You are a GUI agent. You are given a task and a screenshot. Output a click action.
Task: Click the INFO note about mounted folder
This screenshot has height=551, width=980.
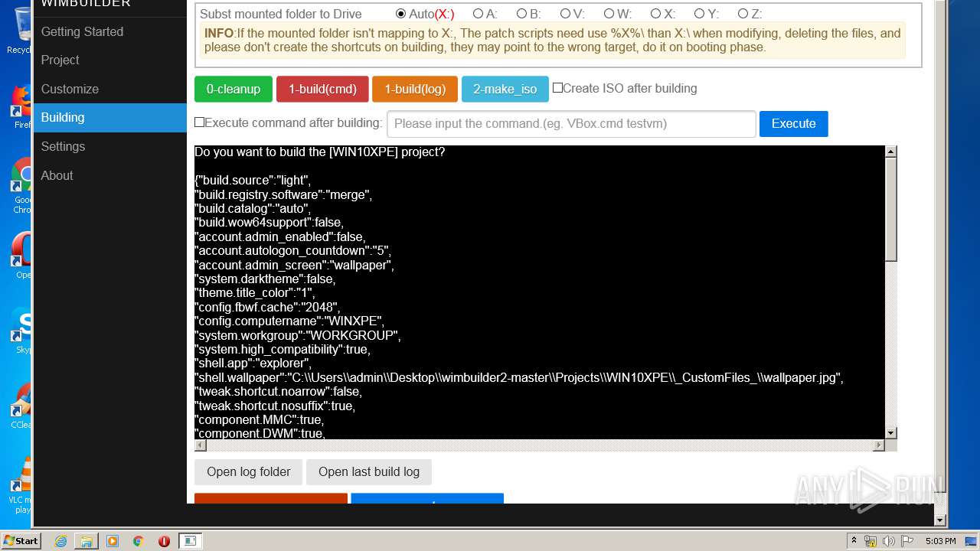point(553,40)
